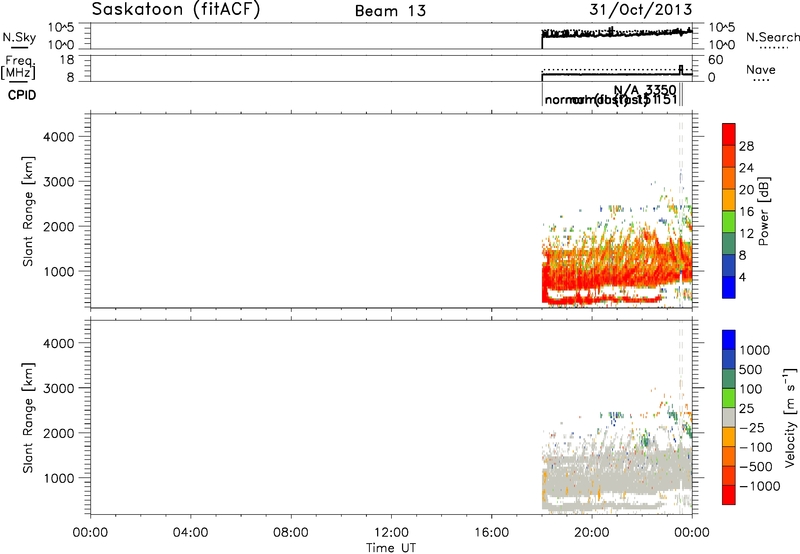Click the 08:00 time tick label
Image resolution: width=800 pixels, height=554 pixels.
tap(291, 533)
